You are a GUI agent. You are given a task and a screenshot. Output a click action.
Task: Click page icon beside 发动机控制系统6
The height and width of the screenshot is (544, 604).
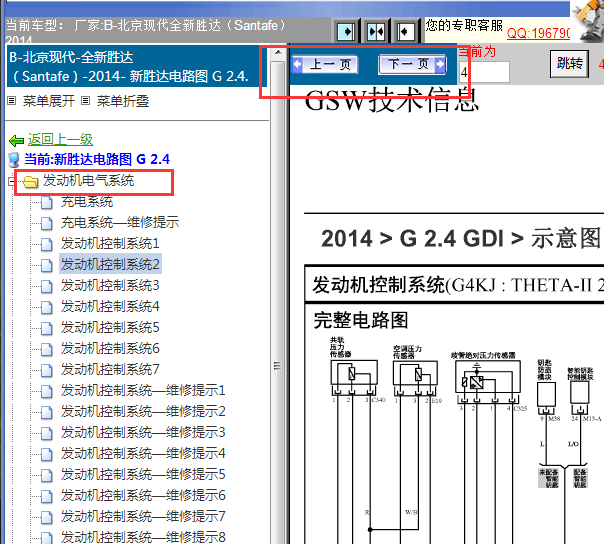tap(47, 349)
